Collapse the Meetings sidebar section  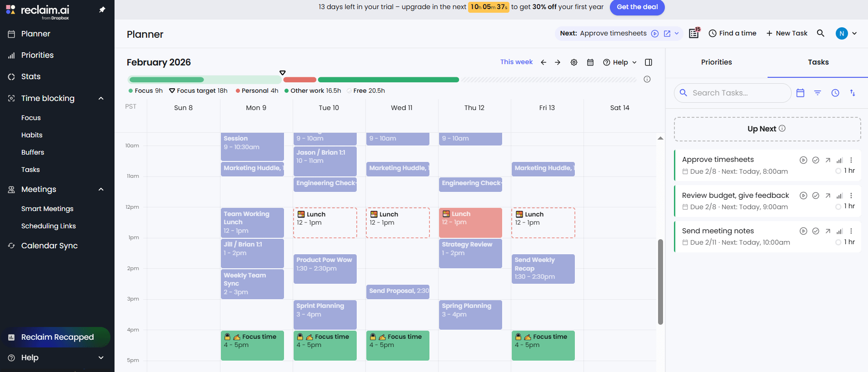[x=101, y=189]
